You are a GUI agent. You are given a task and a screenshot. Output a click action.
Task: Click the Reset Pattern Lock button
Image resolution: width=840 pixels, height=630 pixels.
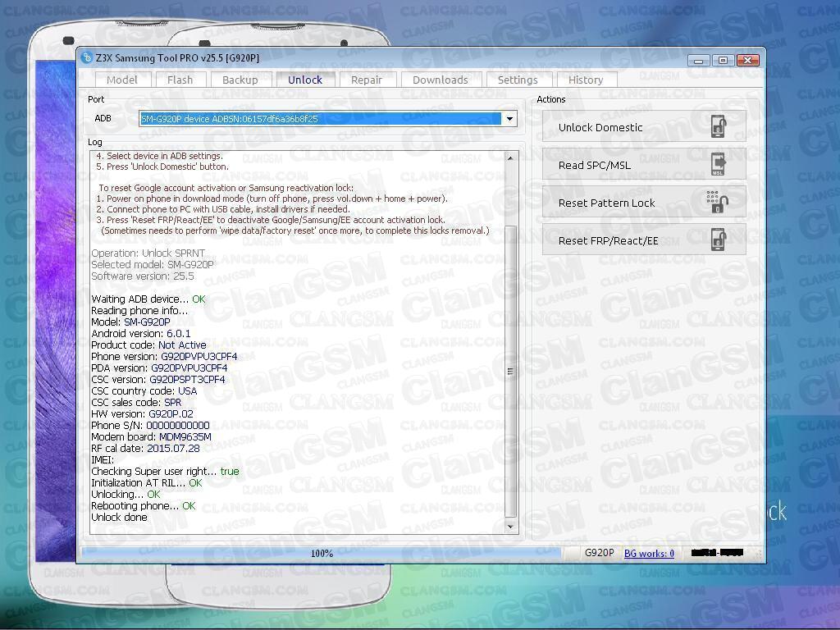[x=644, y=202]
